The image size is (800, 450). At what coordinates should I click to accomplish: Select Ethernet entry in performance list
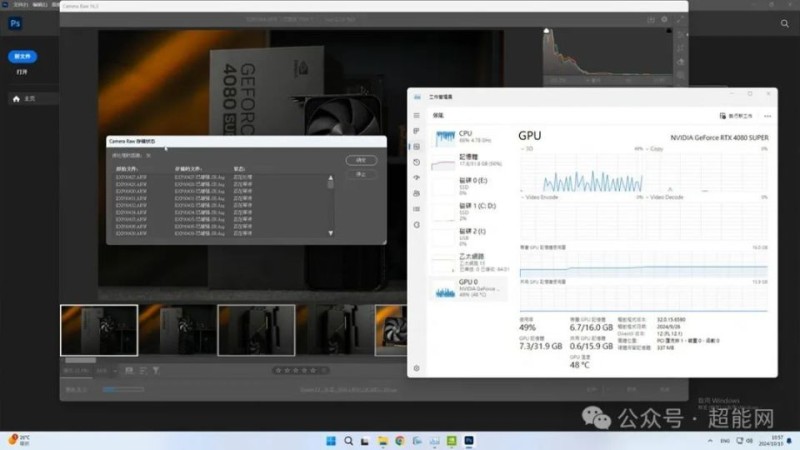(468, 263)
